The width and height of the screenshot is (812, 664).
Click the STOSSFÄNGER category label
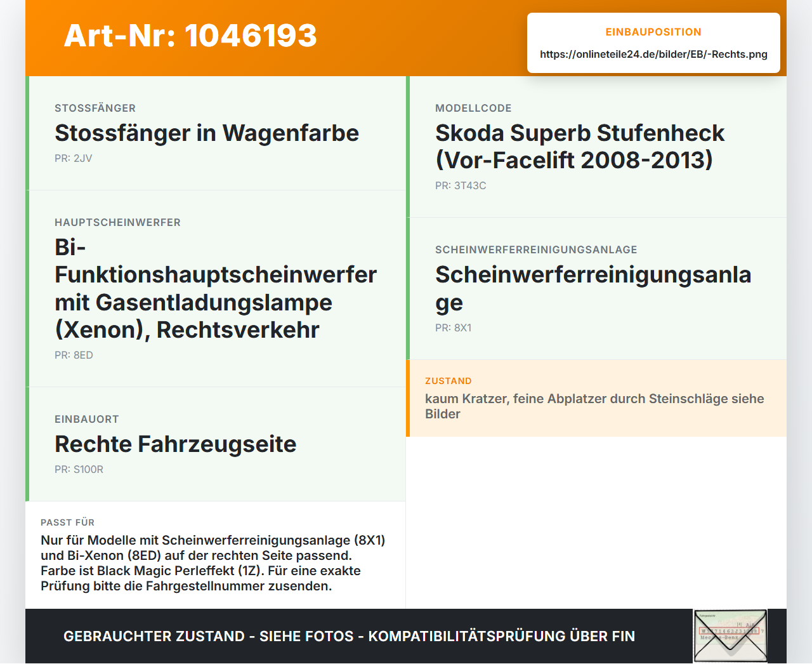[x=95, y=108]
